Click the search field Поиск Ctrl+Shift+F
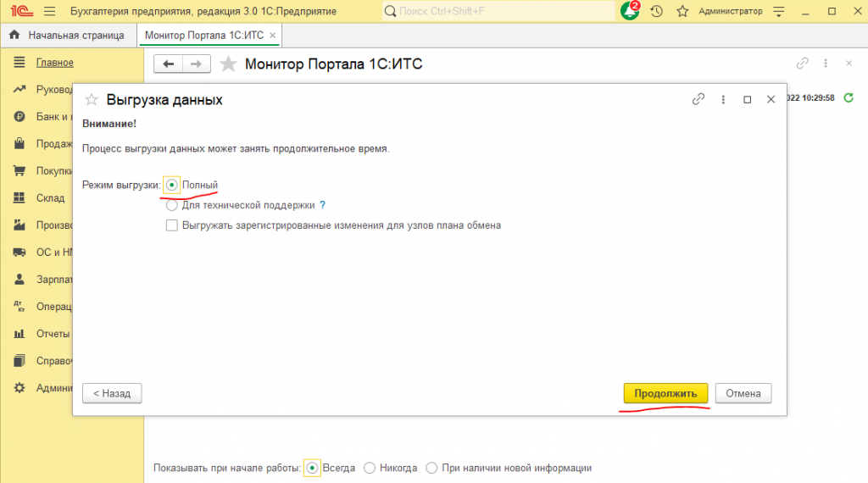Screen dimensions: 868x483 [x=500, y=12]
